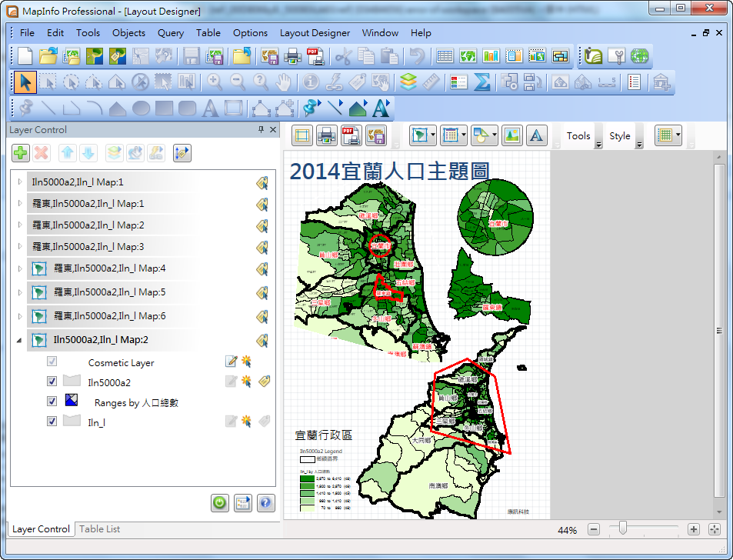Select the Rectangle drawing tool
Image resolution: width=733 pixels, height=560 pixels.
click(164, 108)
